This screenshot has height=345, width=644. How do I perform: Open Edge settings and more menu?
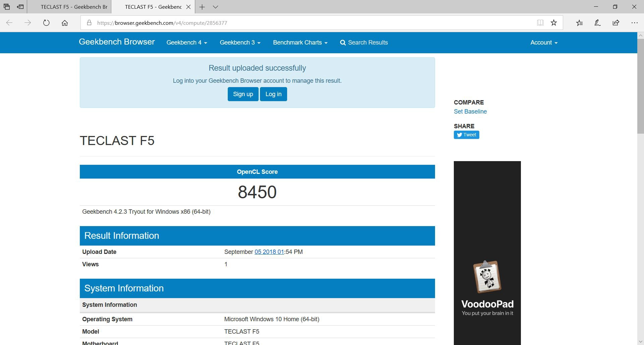(x=634, y=23)
